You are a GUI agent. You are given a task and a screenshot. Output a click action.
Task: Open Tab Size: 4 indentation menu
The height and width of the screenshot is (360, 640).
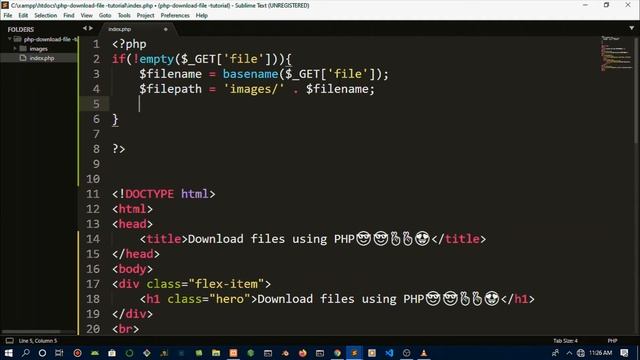pyautogui.click(x=565, y=340)
